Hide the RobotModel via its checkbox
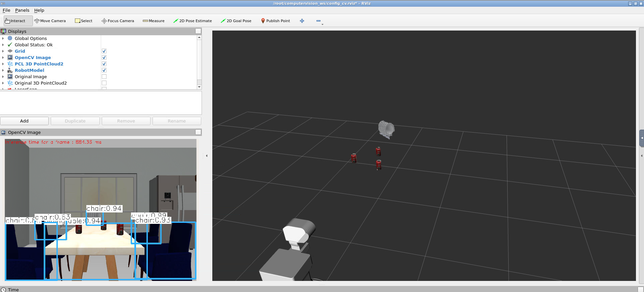 click(x=104, y=70)
